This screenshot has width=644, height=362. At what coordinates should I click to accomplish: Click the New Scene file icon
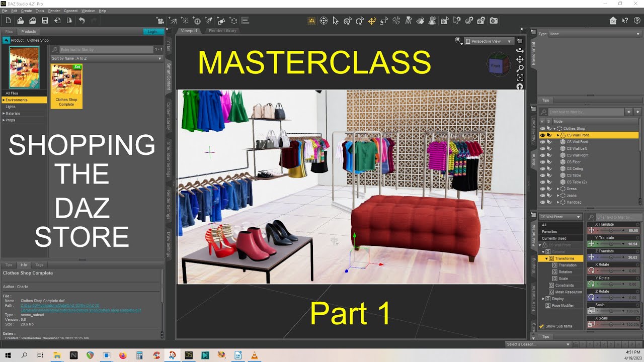click(8, 21)
